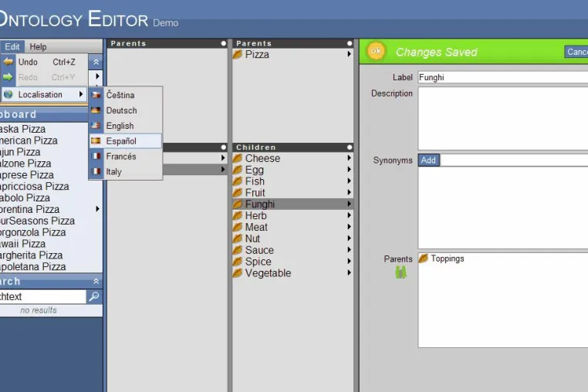The height and width of the screenshot is (392, 588).
Task: Click the leaf icon beside Cheese
Action: (x=238, y=158)
